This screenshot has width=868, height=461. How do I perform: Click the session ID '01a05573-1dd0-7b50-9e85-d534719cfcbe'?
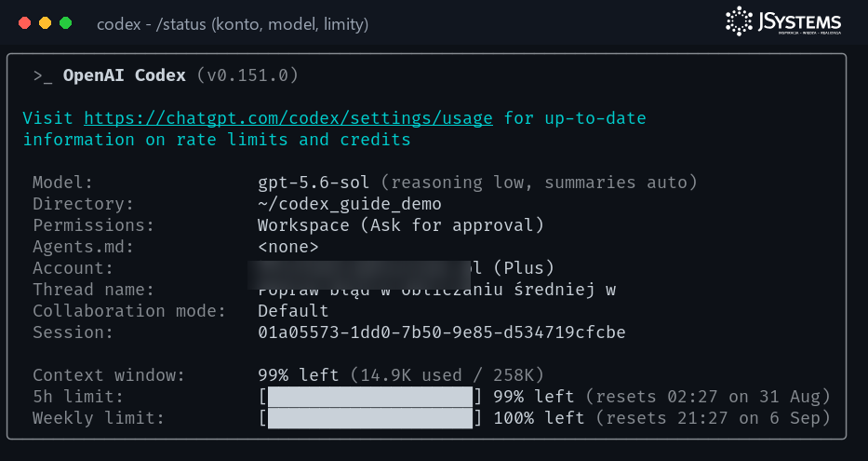442,332
